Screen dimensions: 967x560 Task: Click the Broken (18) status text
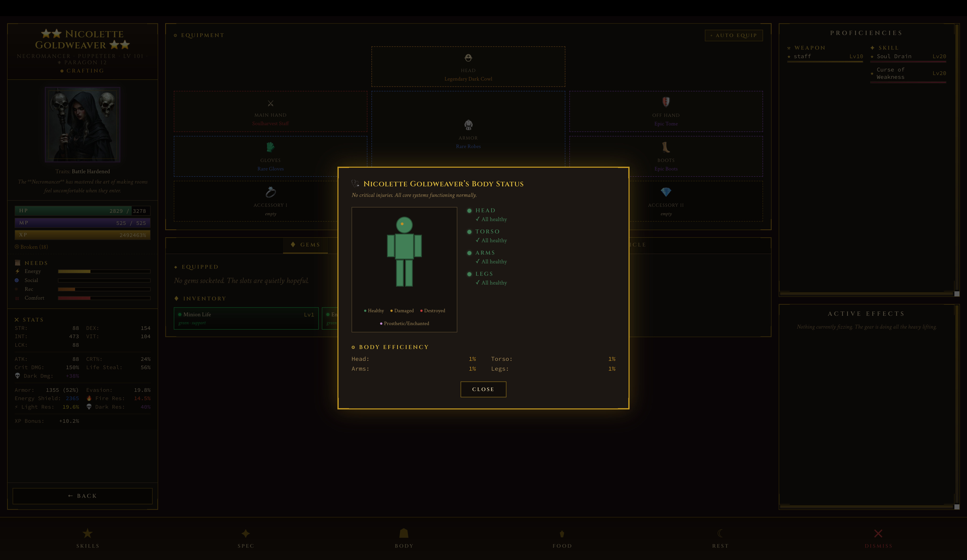31,247
